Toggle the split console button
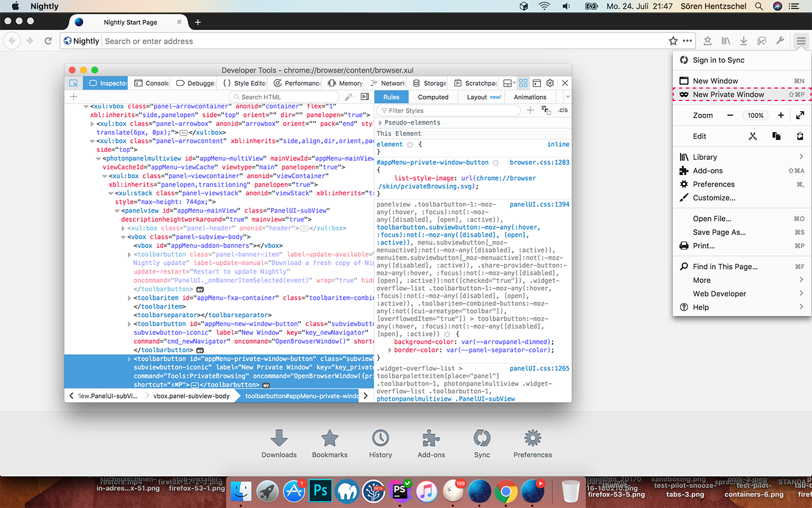The width and height of the screenshot is (812, 508). click(537, 83)
